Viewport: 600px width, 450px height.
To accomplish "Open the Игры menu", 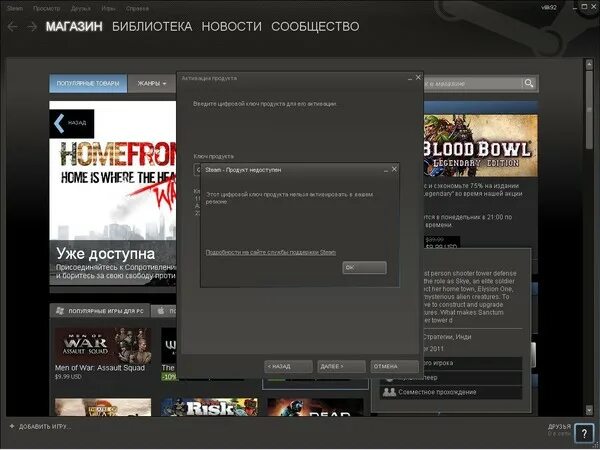I will pos(108,8).
